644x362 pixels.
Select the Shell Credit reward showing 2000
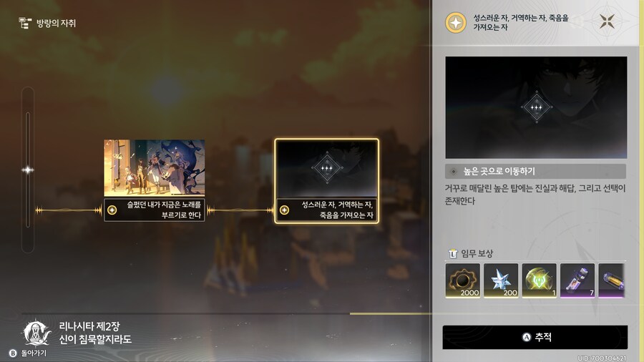pos(462,280)
